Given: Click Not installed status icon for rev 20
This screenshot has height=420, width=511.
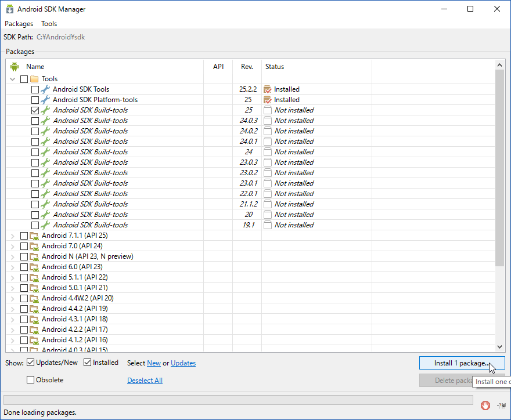Looking at the screenshot, I should 268,215.
